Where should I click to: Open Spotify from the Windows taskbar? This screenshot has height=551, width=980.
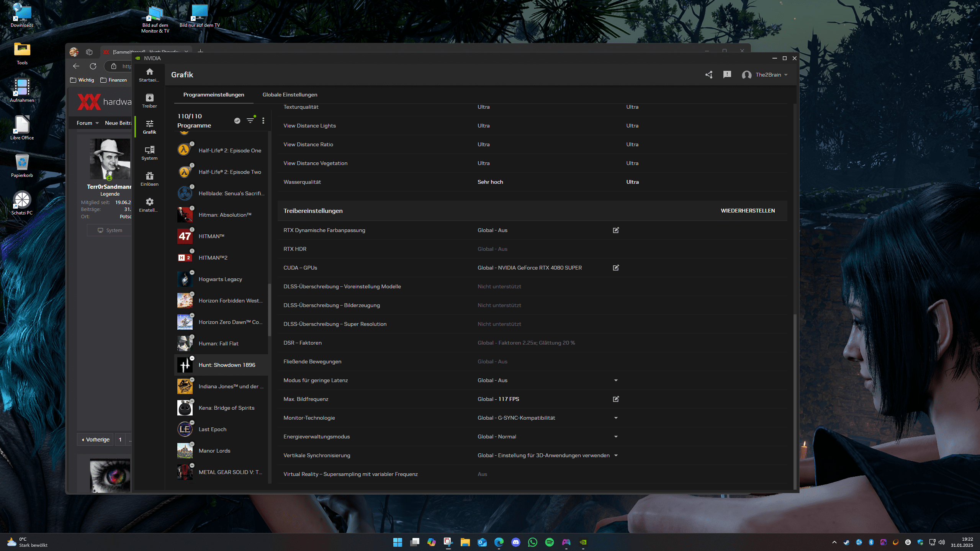(549, 542)
